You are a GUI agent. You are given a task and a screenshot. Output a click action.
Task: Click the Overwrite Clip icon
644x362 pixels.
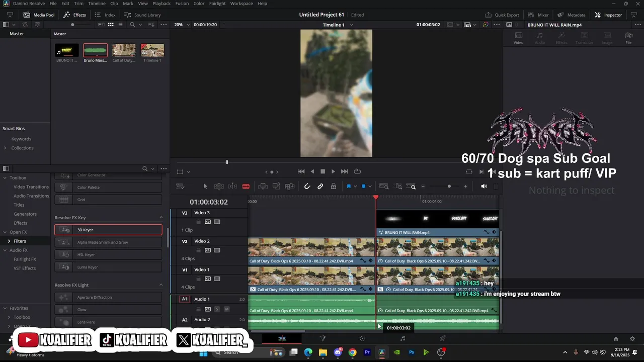[x=276, y=187]
